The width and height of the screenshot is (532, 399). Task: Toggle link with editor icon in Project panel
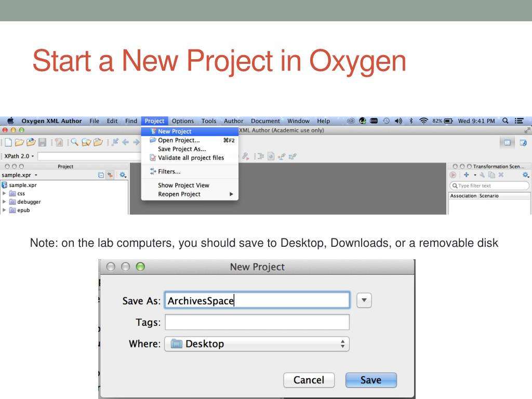[x=110, y=175]
